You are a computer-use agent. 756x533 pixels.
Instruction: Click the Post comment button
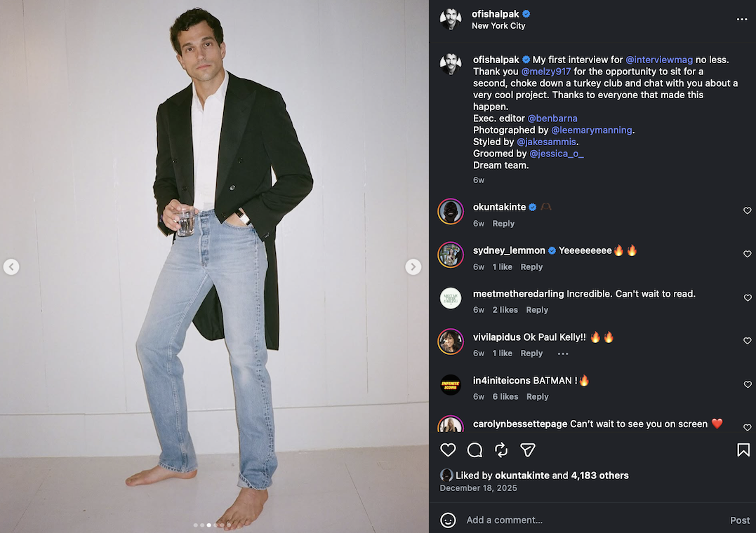click(740, 520)
